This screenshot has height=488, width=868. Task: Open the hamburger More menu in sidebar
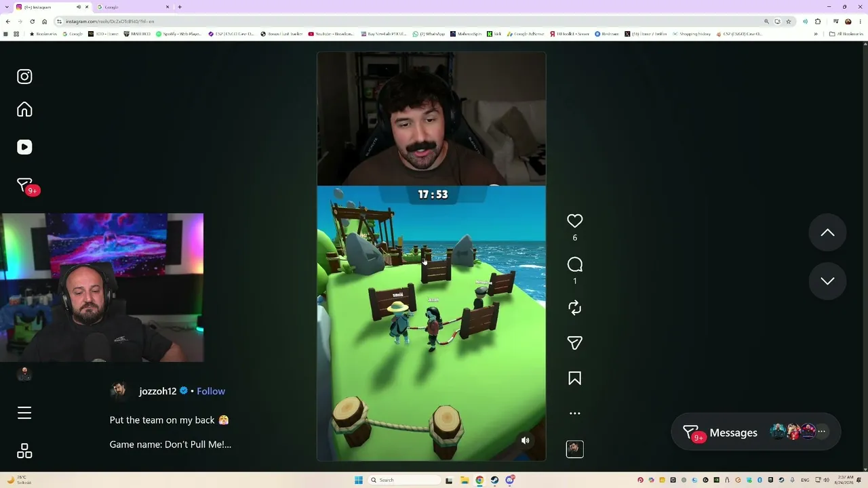(x=24, y=413)
